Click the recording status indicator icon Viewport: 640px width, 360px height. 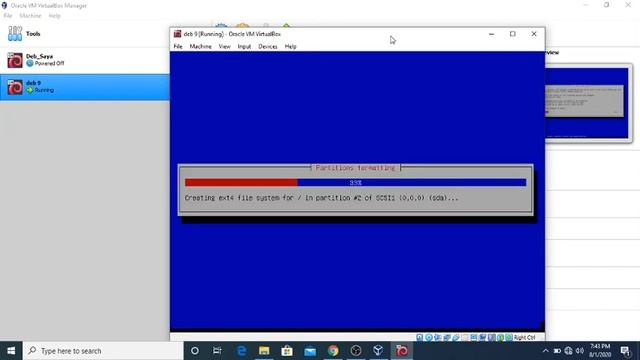[x=482, y=338]
